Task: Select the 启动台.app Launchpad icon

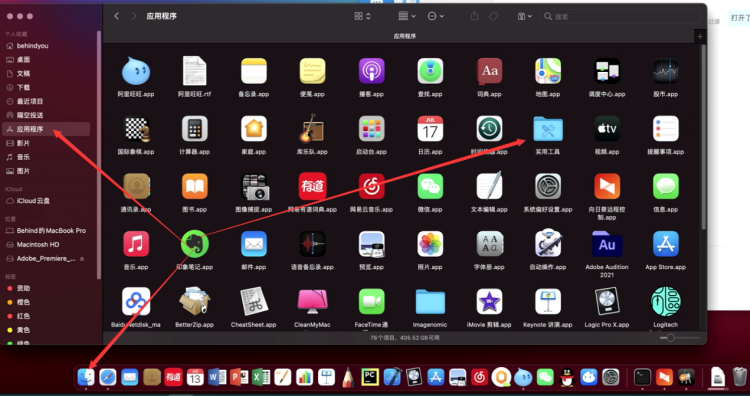Action: pyautogui.click(x=372, y=129)
